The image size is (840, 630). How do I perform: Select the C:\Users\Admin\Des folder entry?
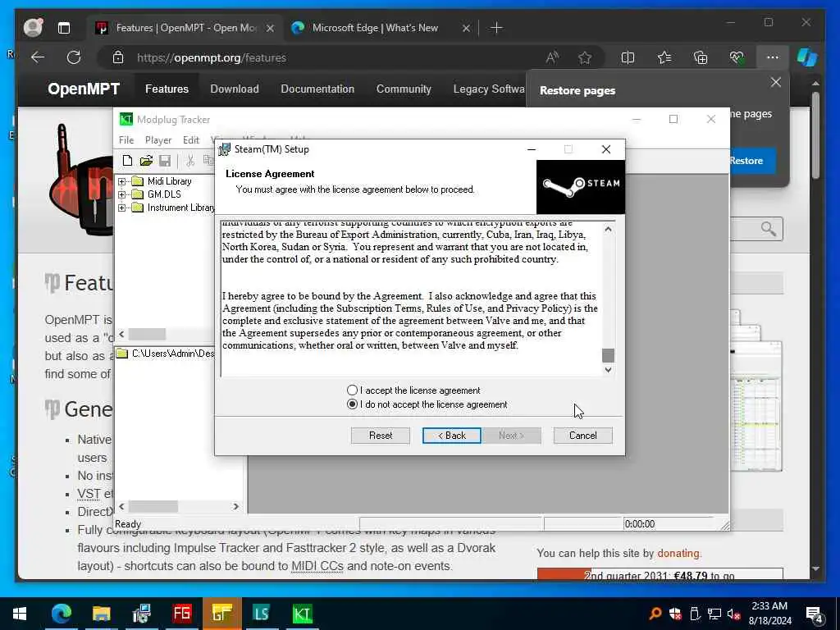click(x=166, y=354)
